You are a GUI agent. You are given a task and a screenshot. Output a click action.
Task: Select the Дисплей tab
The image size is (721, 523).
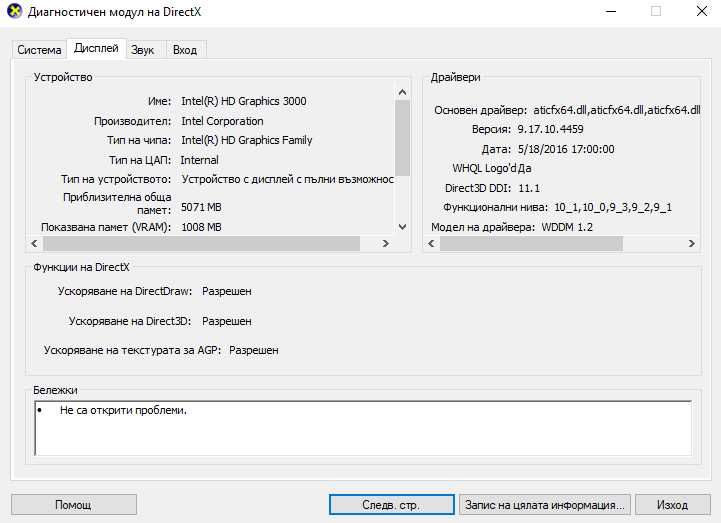(x=96, y=48)
